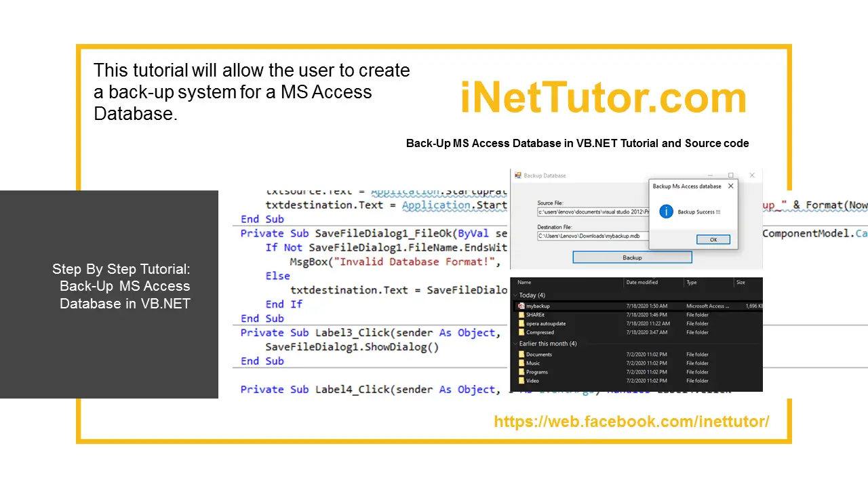Viewport: 868px width, 488px height.
Task: Sort files by Date modified column
Action: click(642, 283)
